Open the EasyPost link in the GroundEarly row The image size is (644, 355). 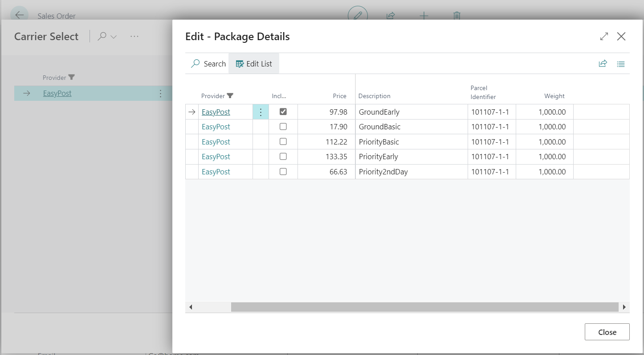216,112
